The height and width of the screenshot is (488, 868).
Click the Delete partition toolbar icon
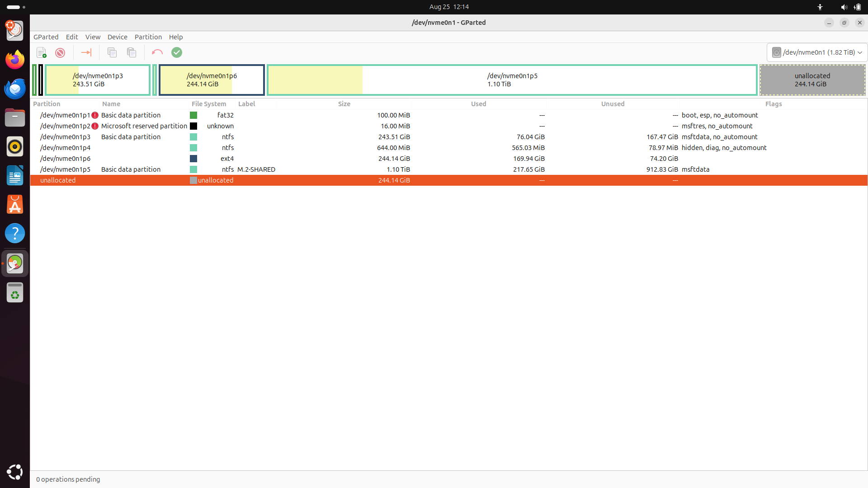60,53
